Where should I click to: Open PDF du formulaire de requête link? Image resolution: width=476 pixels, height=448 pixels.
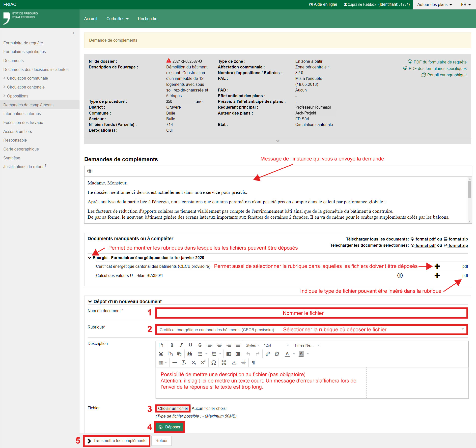click(440, 62)
